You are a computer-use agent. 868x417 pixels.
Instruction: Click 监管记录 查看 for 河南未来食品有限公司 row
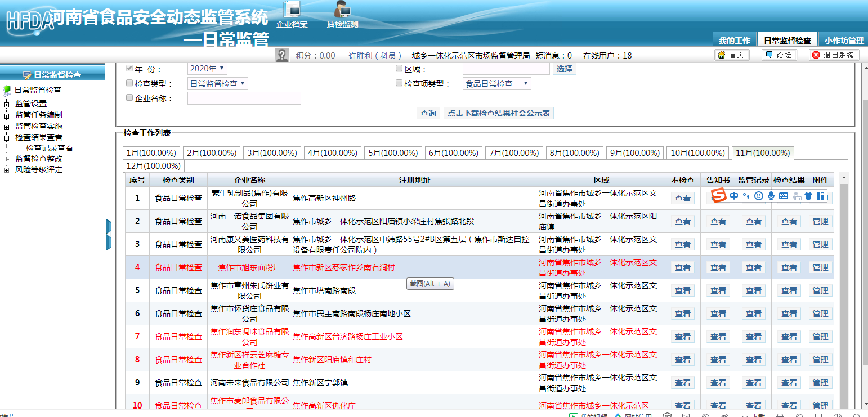pyautogui.click(x=754, y=383)
